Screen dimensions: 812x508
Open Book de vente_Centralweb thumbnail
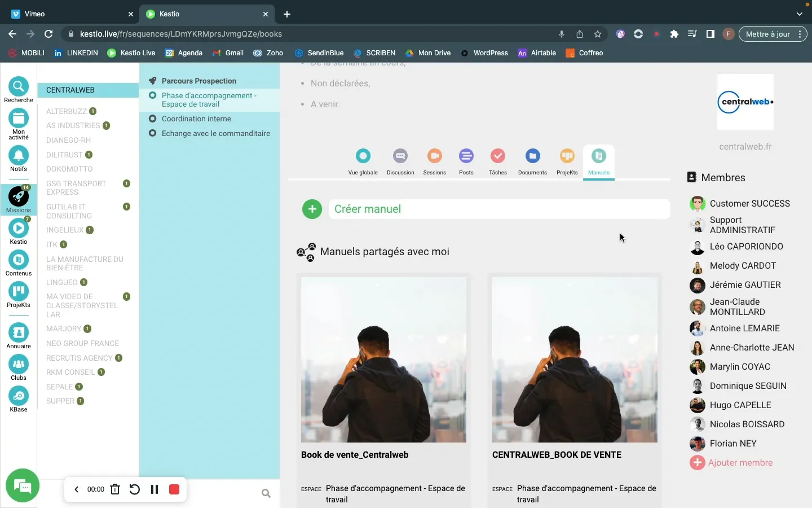pos(383,360)
